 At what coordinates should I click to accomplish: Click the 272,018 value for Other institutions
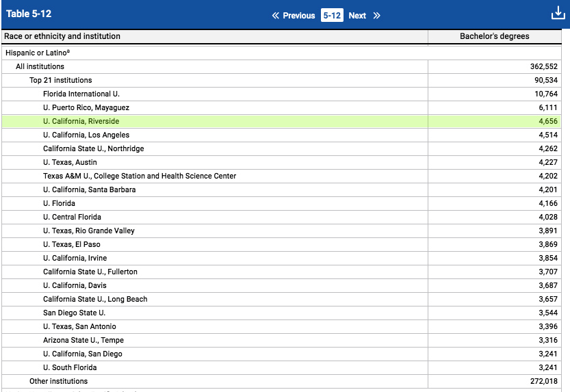[543, 382]
